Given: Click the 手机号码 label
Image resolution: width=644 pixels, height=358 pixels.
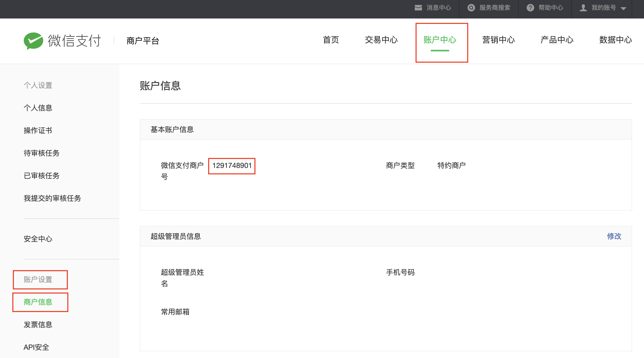Looking at the screenshot, I should click(x=400, y=272).
